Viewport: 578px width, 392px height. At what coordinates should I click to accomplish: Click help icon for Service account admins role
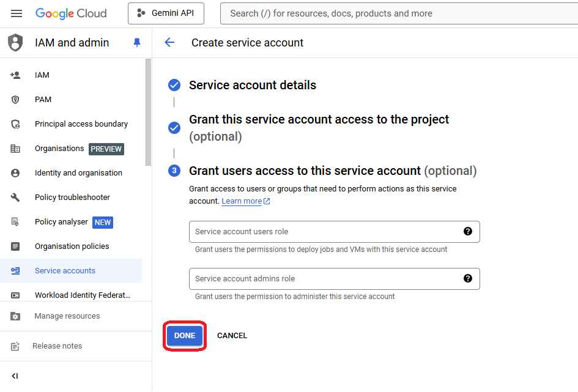tap(468, 278)
